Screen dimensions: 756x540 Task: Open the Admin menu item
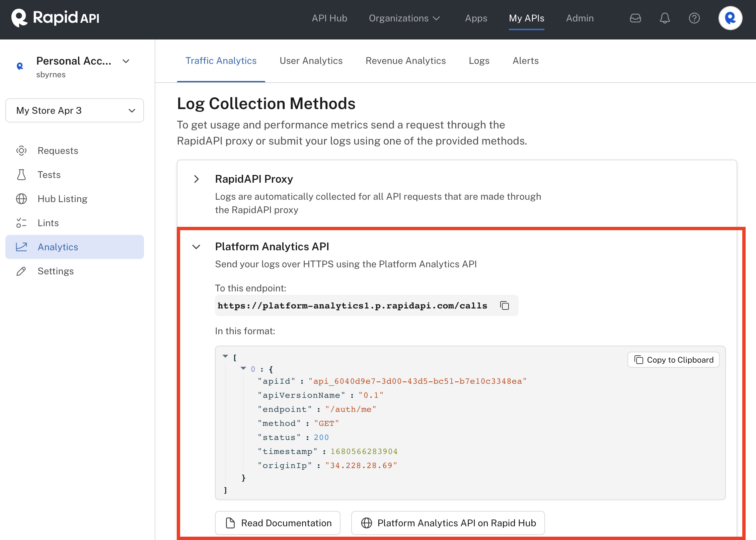point(580,18)
